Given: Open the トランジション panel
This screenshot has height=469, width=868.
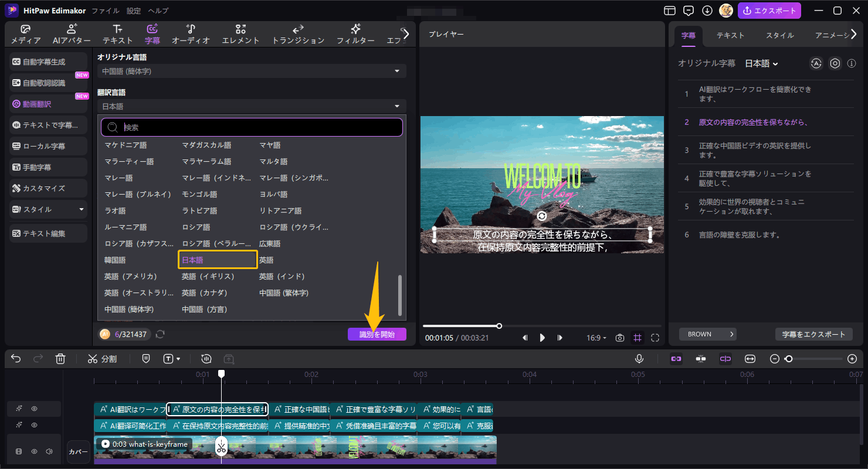Looking at the screenshot, I should [297, 33].
